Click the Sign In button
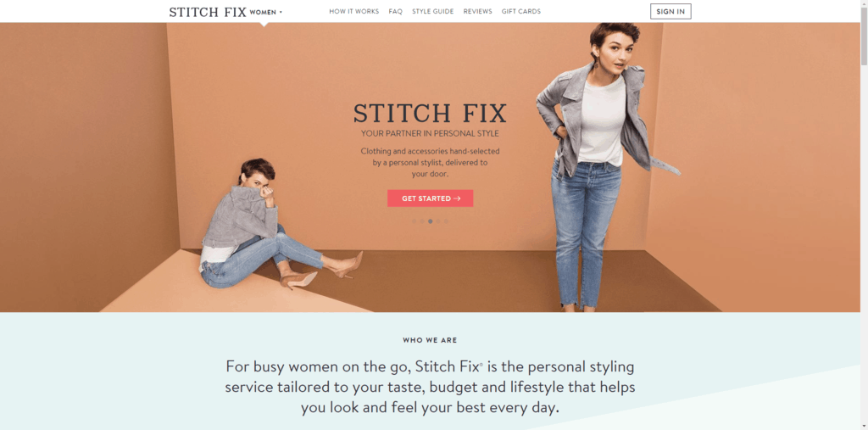 (670, 11)
